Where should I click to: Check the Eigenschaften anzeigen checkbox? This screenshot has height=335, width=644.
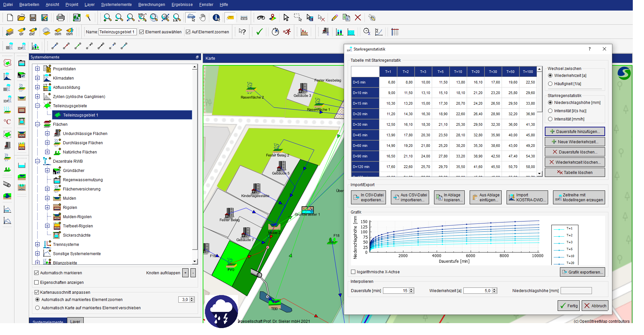(x=37, y=283)
